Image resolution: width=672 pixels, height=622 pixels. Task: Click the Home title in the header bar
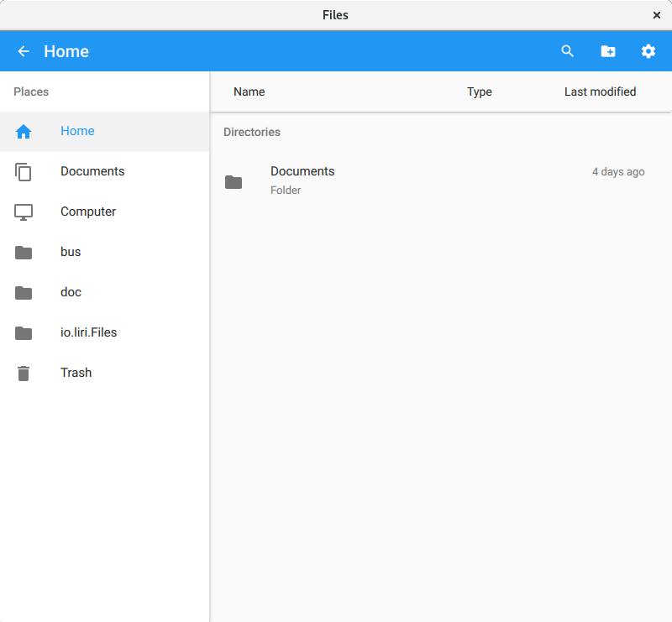66,51
